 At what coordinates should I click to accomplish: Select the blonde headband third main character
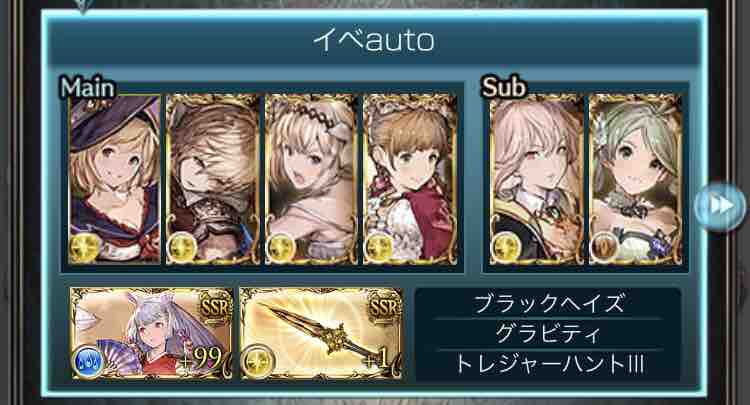point(311,179)
